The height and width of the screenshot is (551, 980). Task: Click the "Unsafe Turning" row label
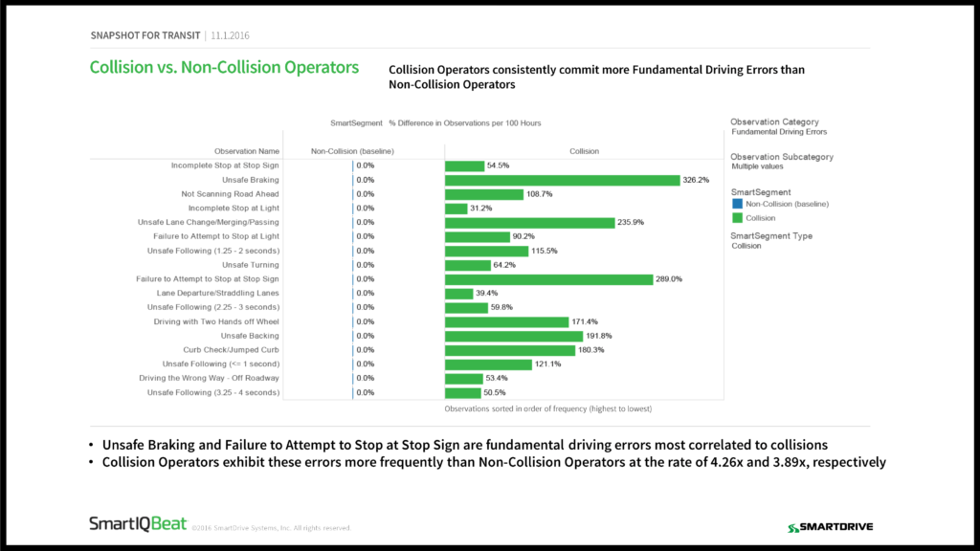point(251,265)
